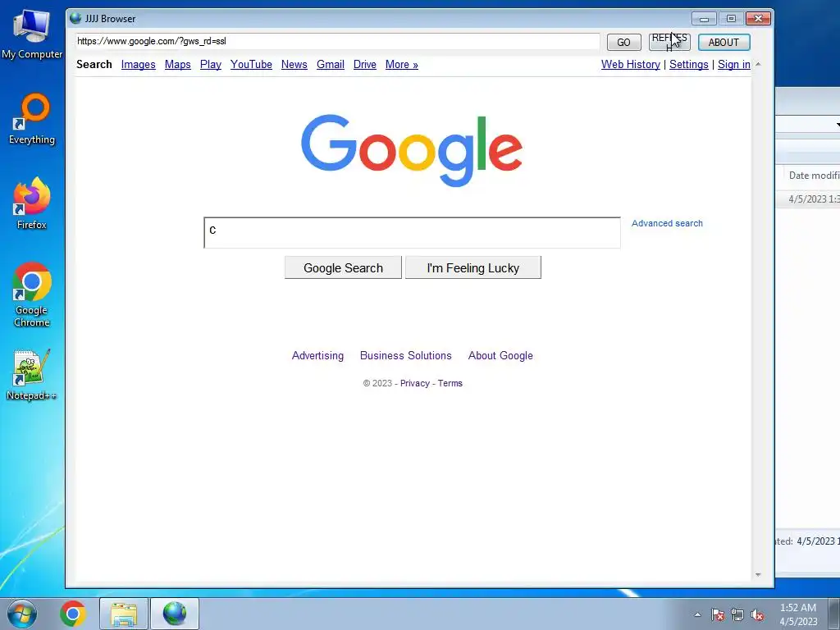Click the I'm Feeling Lucky button
This screenshot has width=840, height=630.
(473, 267)
